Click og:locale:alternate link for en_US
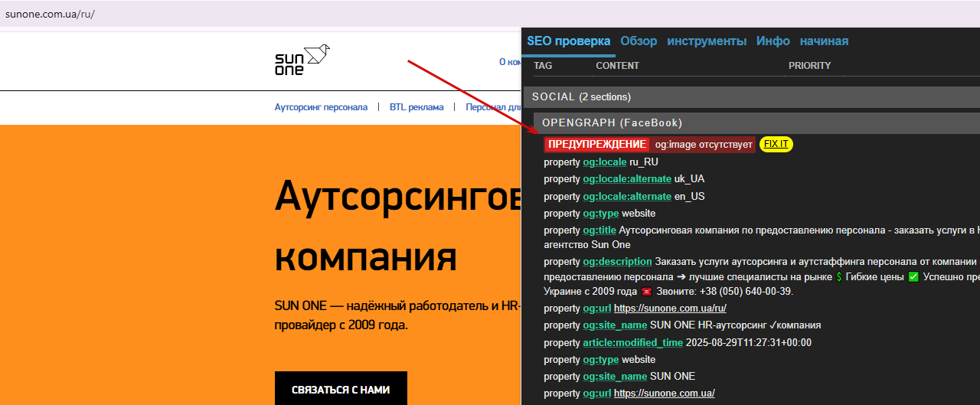This screenshot has height=405, width=980. coord(627,197)
